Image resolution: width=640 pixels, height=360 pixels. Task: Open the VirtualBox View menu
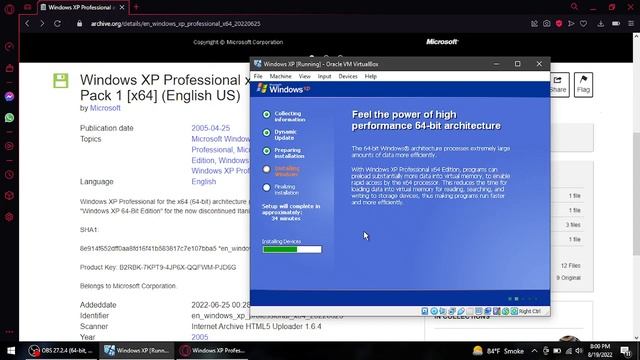[x=304, y=76]
